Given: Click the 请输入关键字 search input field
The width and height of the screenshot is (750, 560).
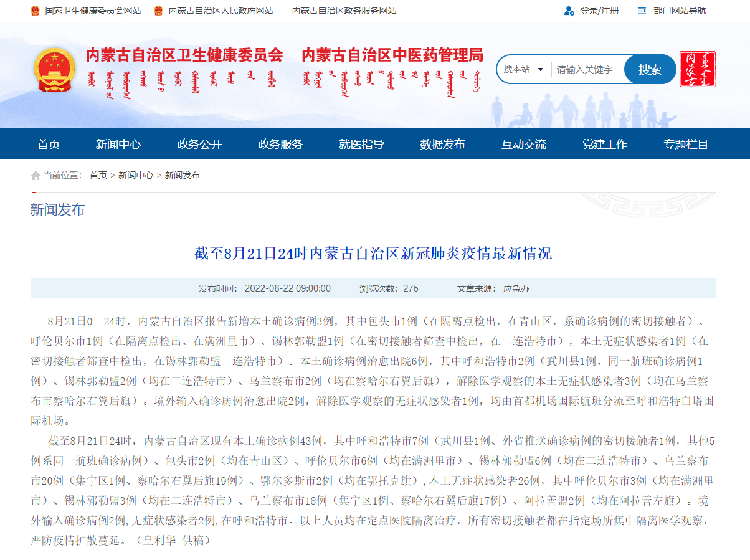Looking at the screenshot, I should tap(586, 69).
